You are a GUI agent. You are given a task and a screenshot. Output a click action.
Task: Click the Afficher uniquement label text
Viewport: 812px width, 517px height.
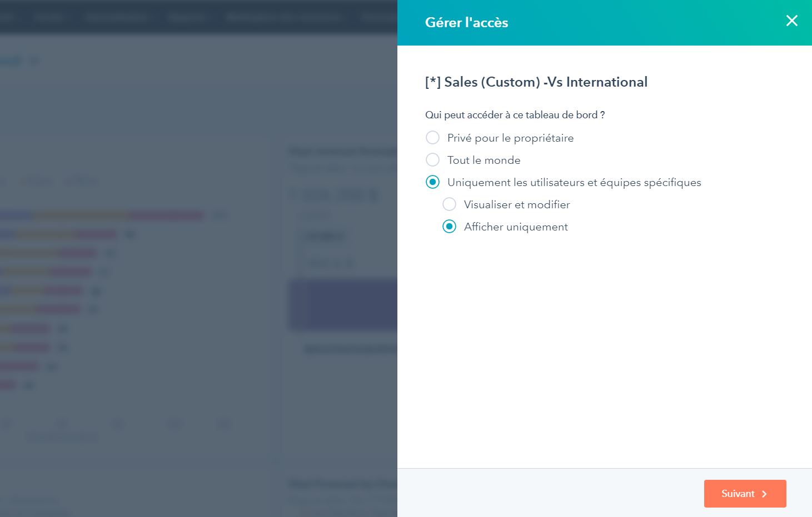(516, 227)
